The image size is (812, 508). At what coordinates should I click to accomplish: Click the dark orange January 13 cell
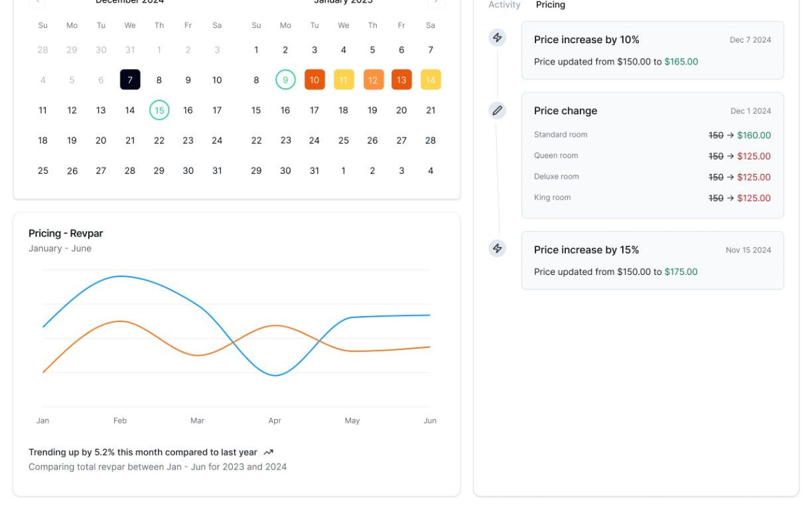pos(401,80)
